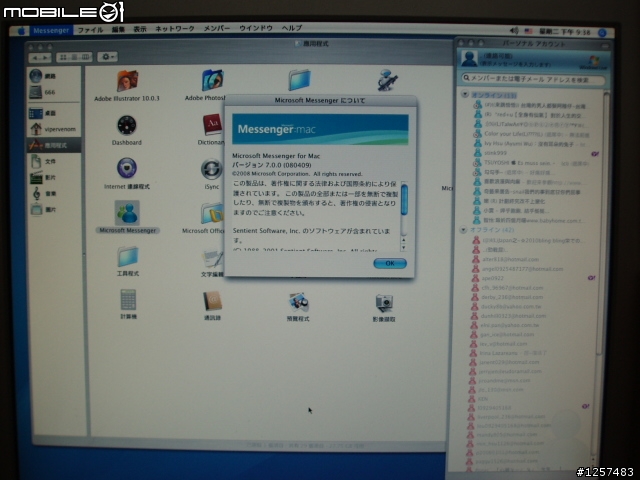Open the iSync application icon
The width and height of the screenshot is (640, 480).
point(212,169)
